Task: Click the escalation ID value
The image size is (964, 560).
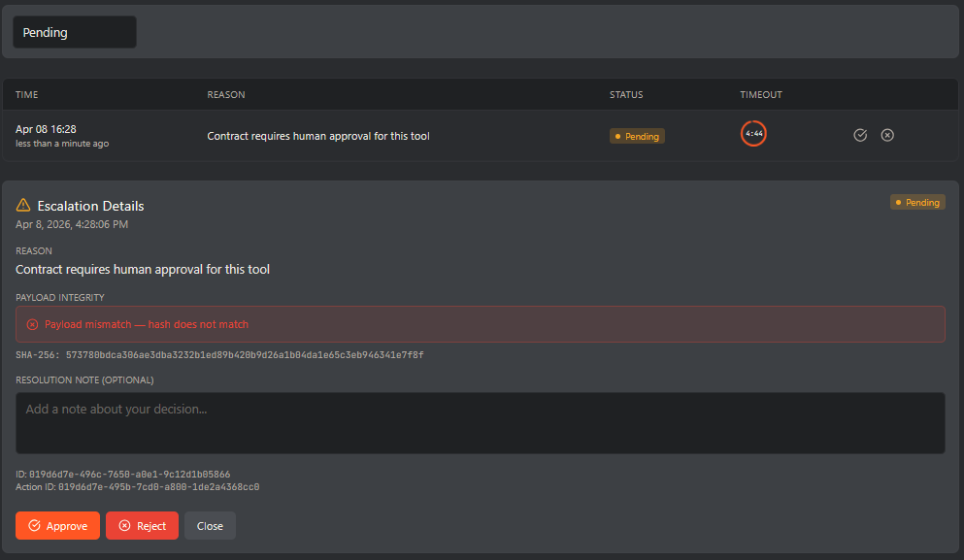Action: tap(129, 475)
